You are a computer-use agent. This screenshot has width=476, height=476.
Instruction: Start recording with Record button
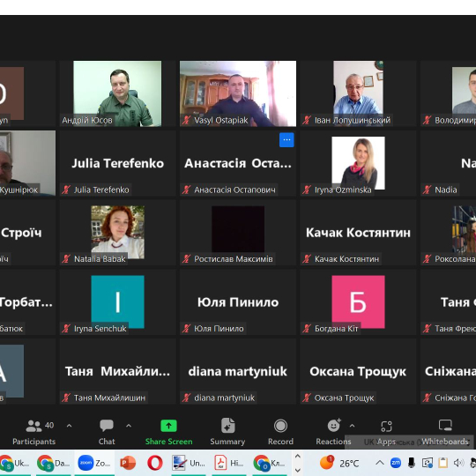280,432
